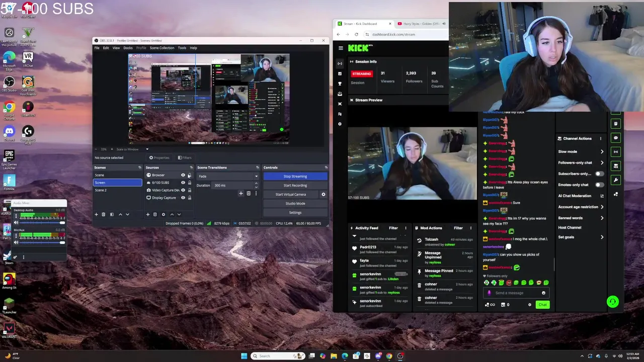Open OBS Scene Collection menu
The height and width of the screenshot is (362, 644).
coord(162,48)
